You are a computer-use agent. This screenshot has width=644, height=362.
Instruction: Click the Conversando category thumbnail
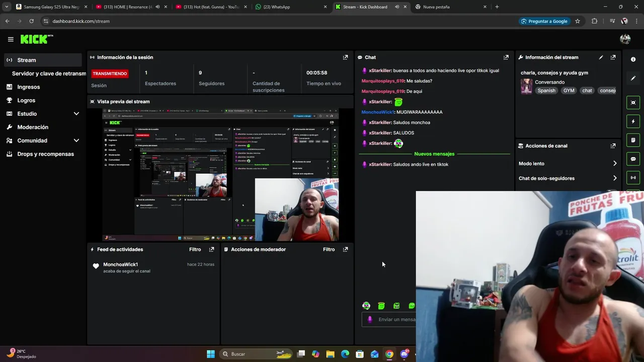point(526,86)
